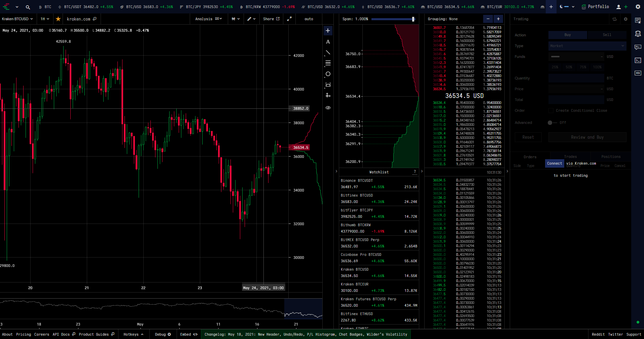This screenshot has width=644, height=339.
Task: Toggle drawings visibility eye icon
Action: point(328,108)
